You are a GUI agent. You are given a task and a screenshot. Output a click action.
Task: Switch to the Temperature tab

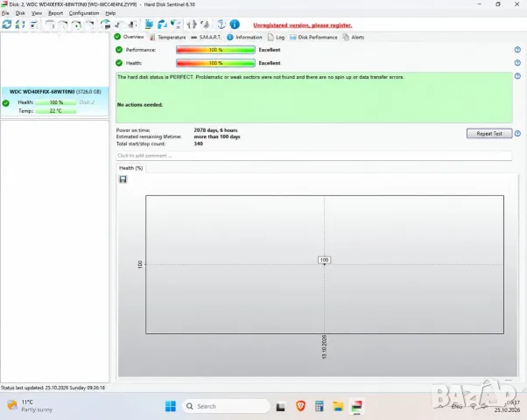[x=168, y=37]
